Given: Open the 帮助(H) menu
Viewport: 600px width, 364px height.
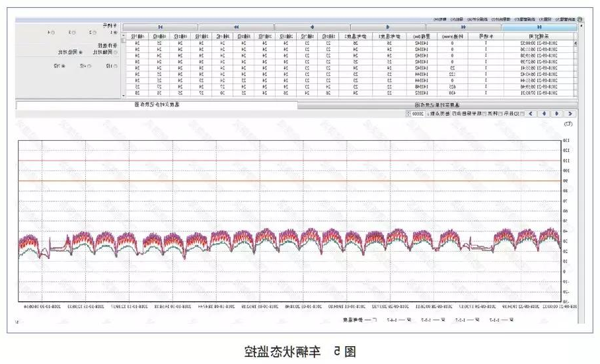Looking at the screenshot, I should (x=439, y=19).
